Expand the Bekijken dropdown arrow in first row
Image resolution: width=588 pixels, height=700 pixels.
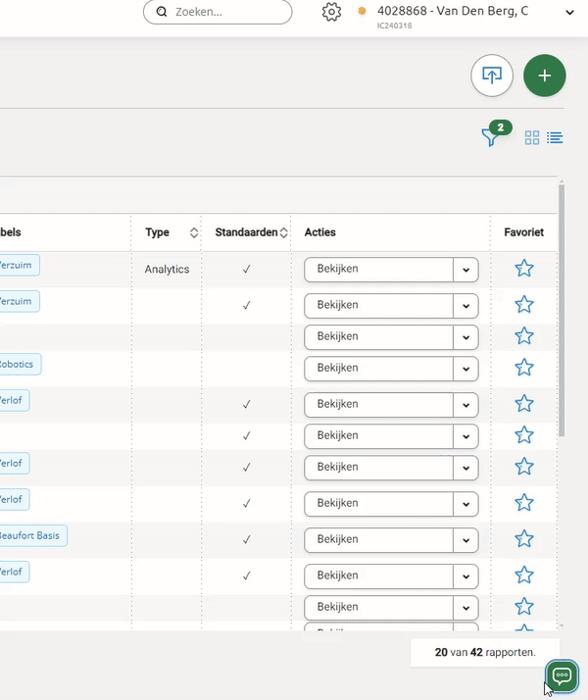(465, 269)
